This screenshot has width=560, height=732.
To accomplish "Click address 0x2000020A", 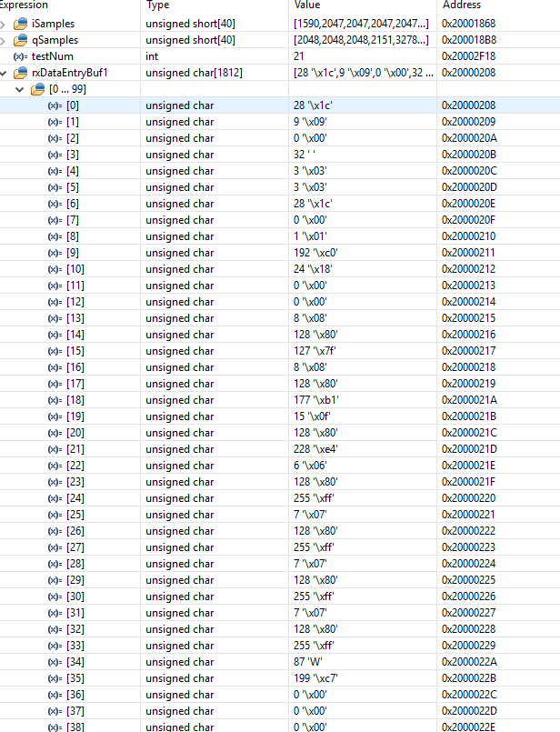I will (x=469, y=138).
